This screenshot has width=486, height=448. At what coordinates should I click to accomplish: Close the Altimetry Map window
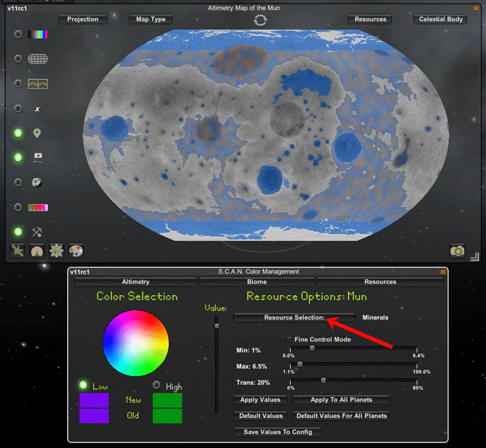(476, 8)
